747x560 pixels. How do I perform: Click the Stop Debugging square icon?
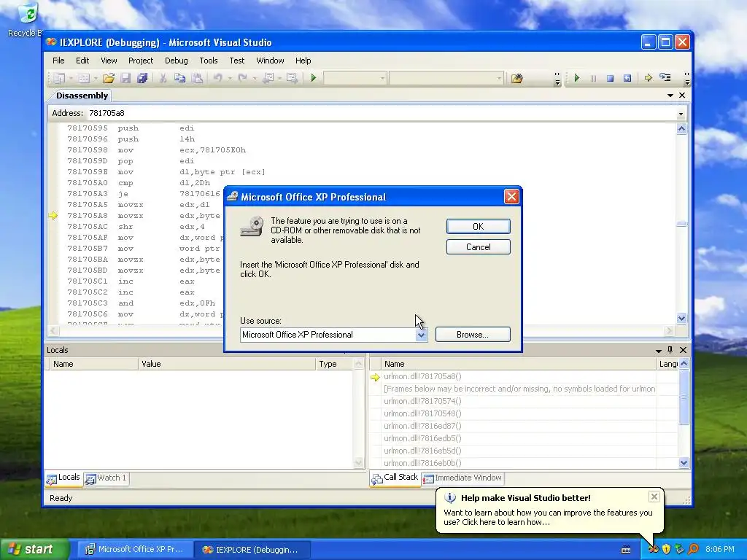pyautogui.click(x=611, y=77)
